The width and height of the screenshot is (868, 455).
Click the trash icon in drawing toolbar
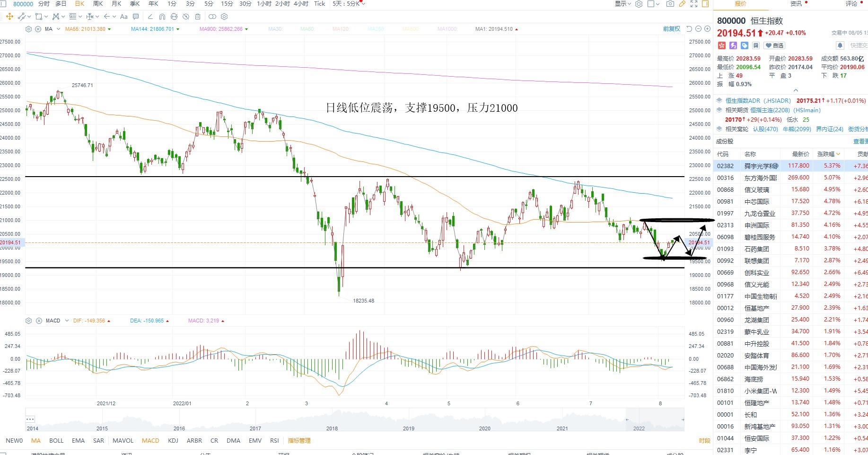[x=198, y=17]
